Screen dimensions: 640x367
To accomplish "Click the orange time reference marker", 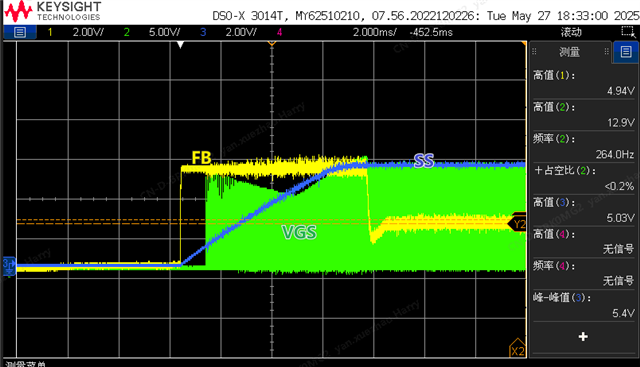I will (x=271, y=42).
